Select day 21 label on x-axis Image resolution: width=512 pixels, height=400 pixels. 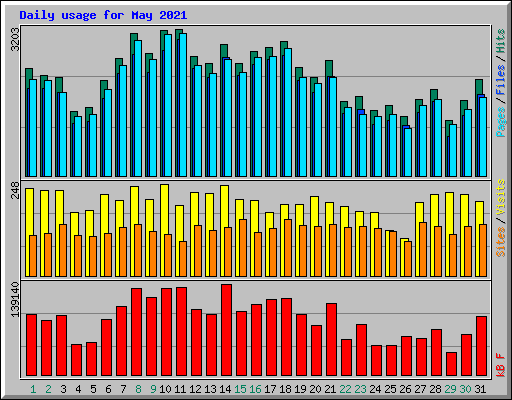click(x=330, y=389)
